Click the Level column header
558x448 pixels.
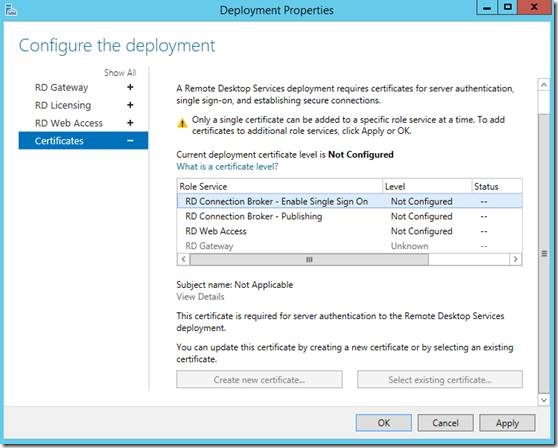pos(427,186)
